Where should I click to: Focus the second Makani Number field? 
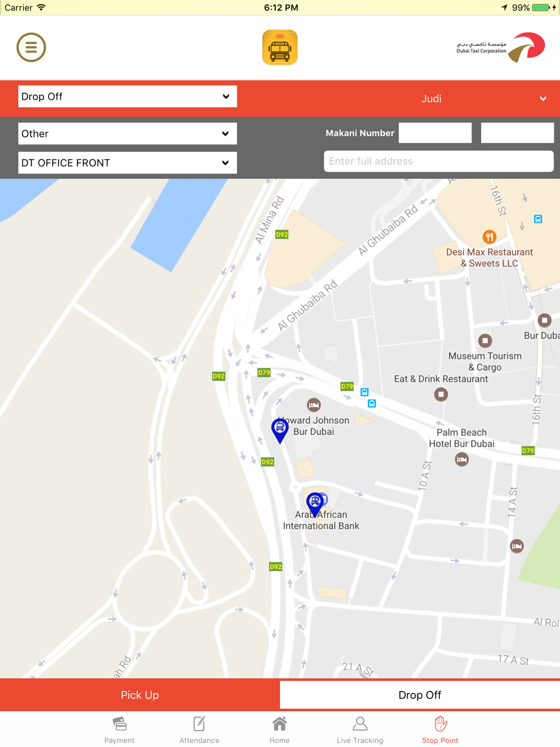(517, 133)
